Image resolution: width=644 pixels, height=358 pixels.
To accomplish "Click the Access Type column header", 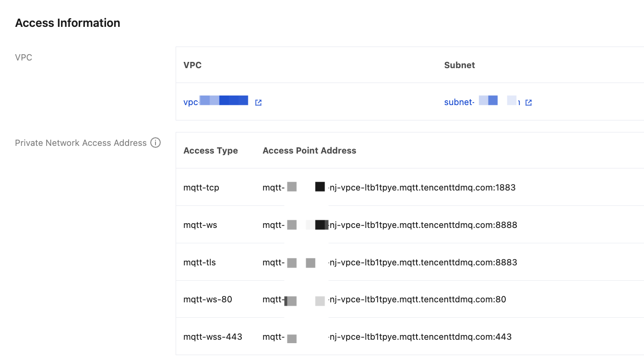I will 211,150.
